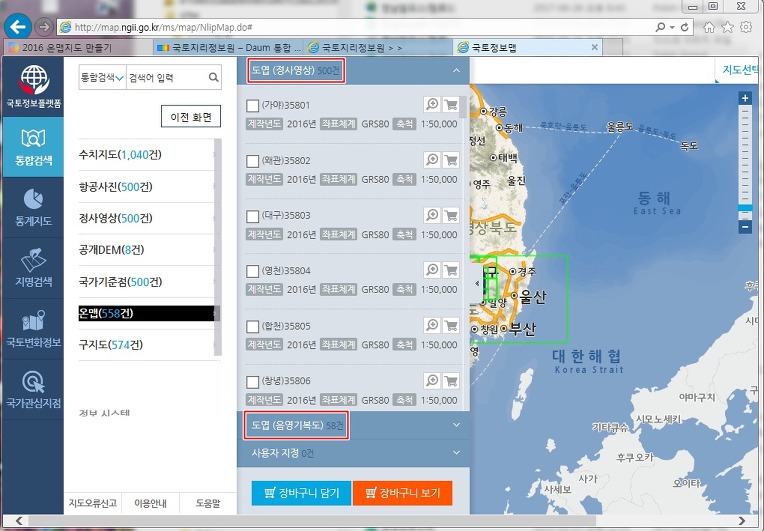Zoom in the map with plus button
764x531 pixels.
(x=744, y=98)
